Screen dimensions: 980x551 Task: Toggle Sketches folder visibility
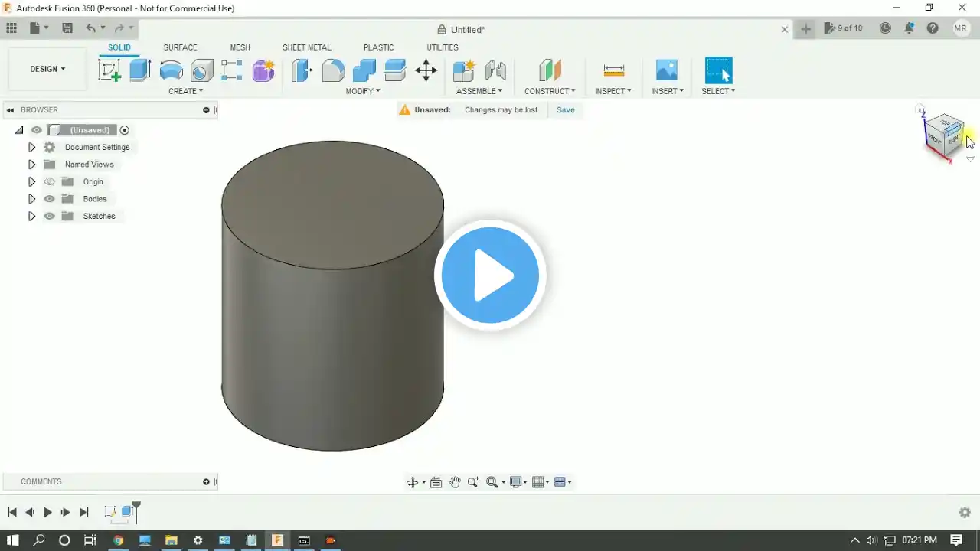pos(50,217)
